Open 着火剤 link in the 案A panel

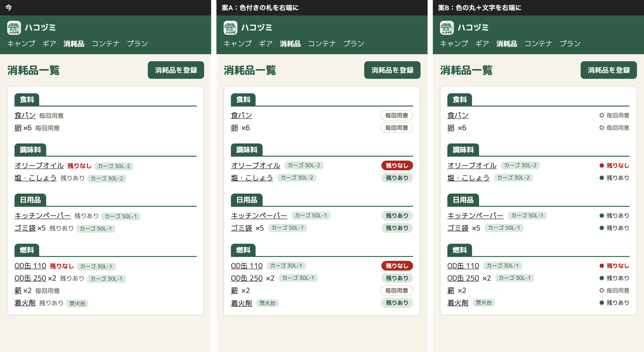click(x=241, y=303)
